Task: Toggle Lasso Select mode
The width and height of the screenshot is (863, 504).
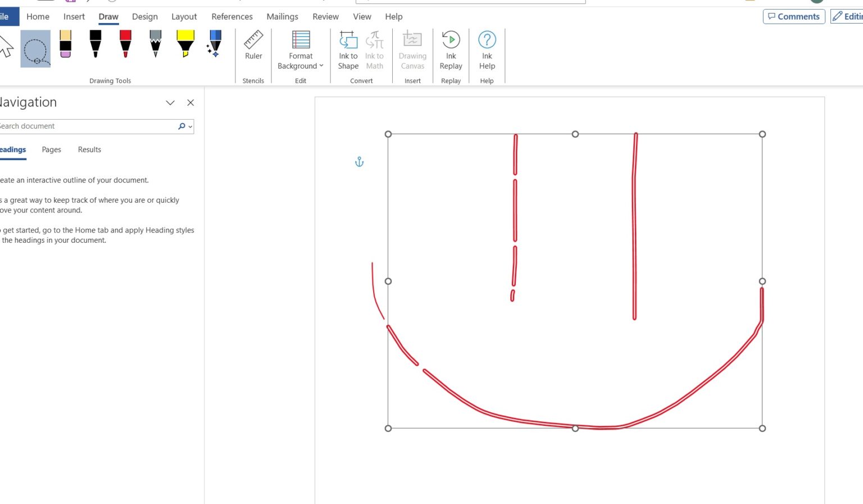Action: [x=35, y=48]
